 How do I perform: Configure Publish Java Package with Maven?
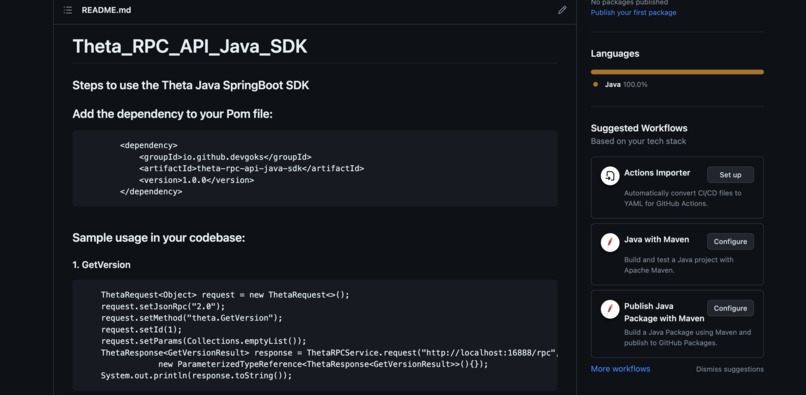point(730,308)
